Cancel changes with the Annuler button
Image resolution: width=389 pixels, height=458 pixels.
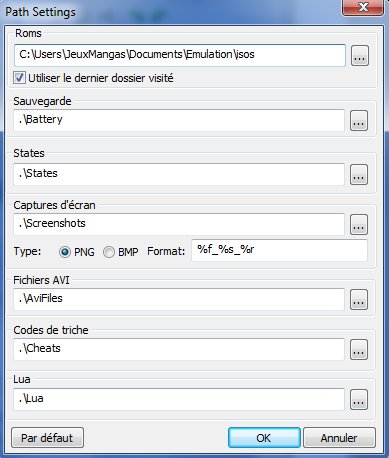[339, 438]
